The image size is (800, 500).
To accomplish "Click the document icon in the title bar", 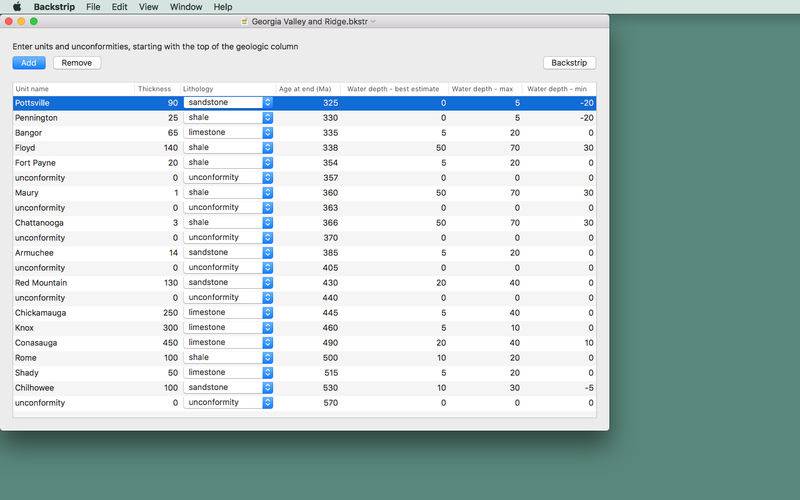I will click(244, 21).
